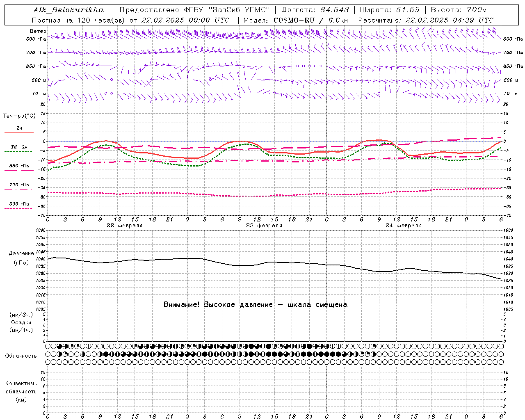Click the right-side 10 м wind level label
The image size is (525, 420).
click(x=511, y=94)
